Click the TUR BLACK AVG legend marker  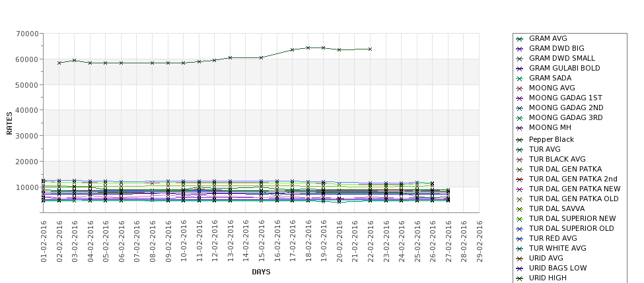pyautogui.click(x=520, y=160)
